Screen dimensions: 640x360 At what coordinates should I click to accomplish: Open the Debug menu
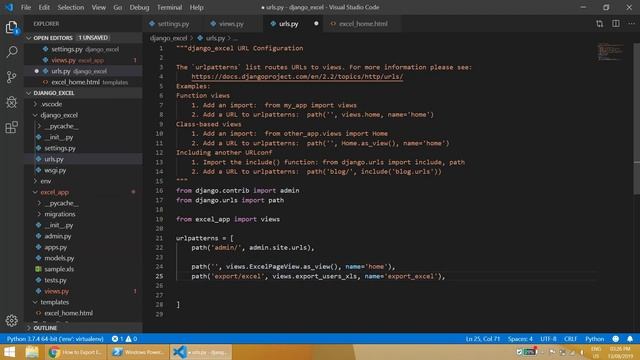point(139,7)
